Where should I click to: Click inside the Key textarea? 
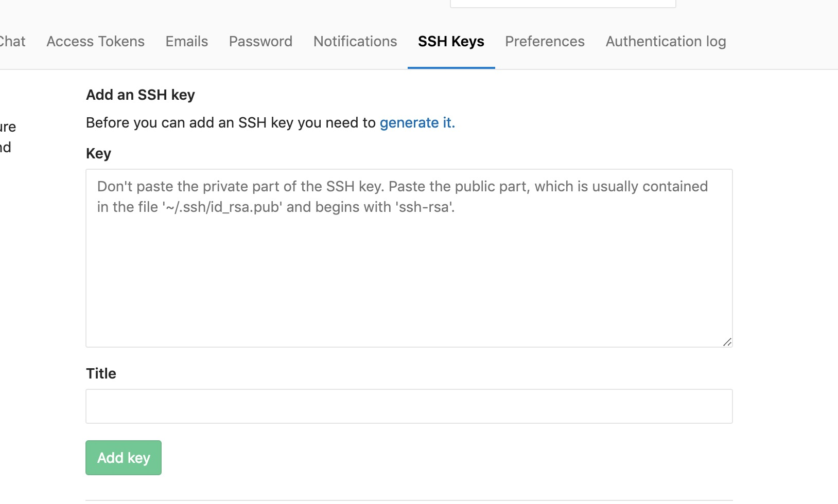(409, 257)
